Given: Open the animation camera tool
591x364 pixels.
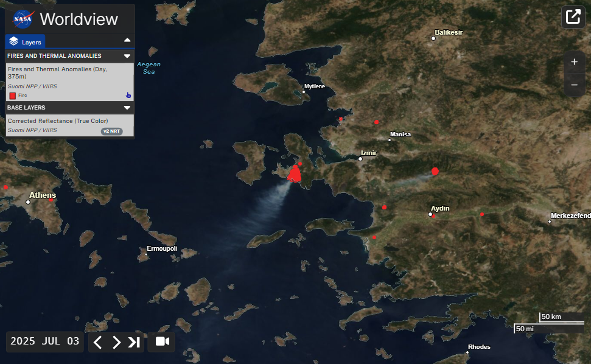Looking at the screenshot, I should pyautogui.click(x=162, y=341).
